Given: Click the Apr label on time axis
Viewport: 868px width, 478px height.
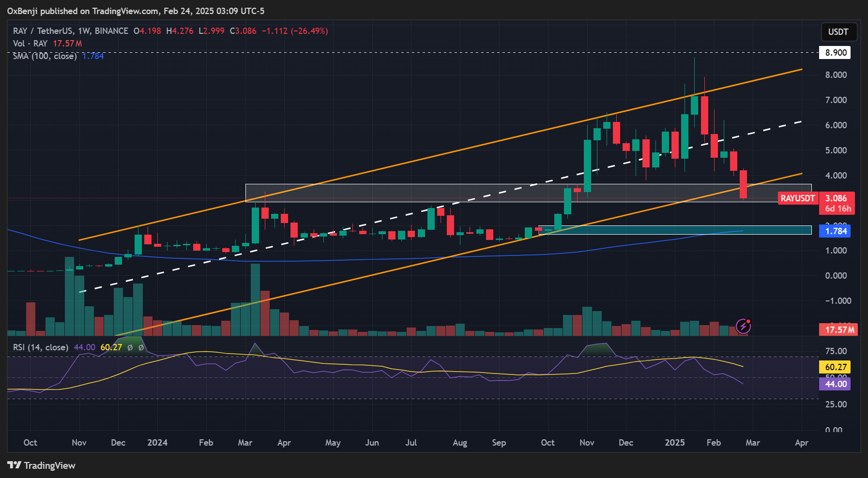Looking at the screenshot, I should tap(801, 443).
